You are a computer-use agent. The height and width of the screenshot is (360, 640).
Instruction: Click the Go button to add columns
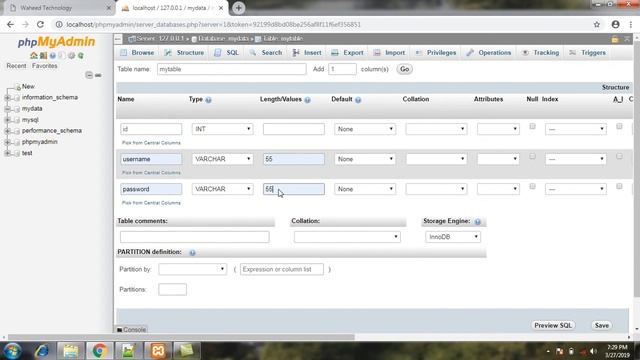[404, 69]
